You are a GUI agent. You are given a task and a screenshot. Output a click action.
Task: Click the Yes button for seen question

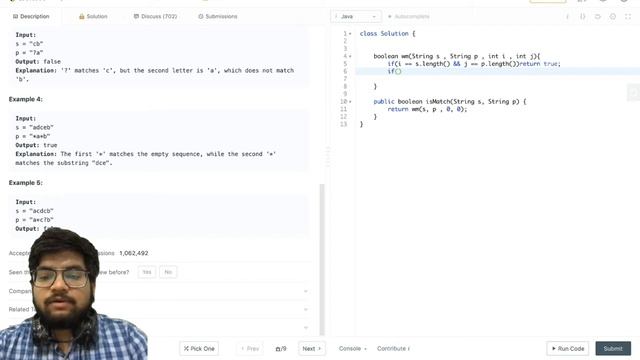(x=147, y=272)
